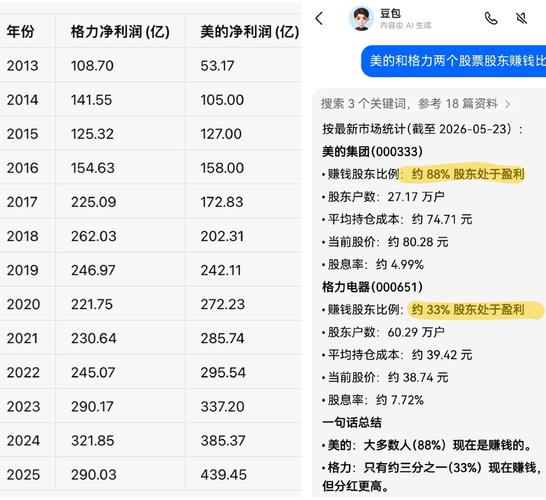The width and height of the screenshot is (546, 500).
Task: Toggle the mute speaker icon
Action: [521, 18]
